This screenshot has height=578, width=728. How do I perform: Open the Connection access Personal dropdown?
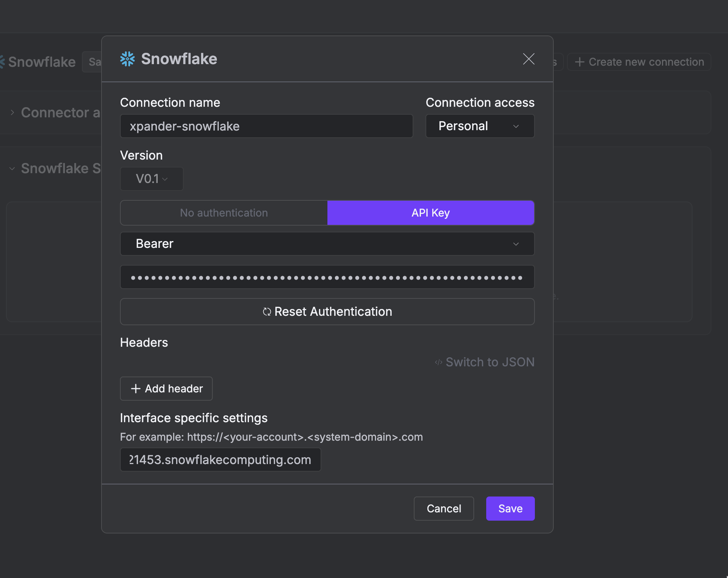[x=480, y=126]
